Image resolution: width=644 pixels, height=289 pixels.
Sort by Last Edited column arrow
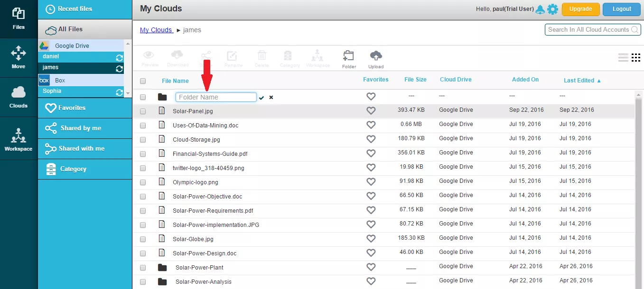click(599, 81)
